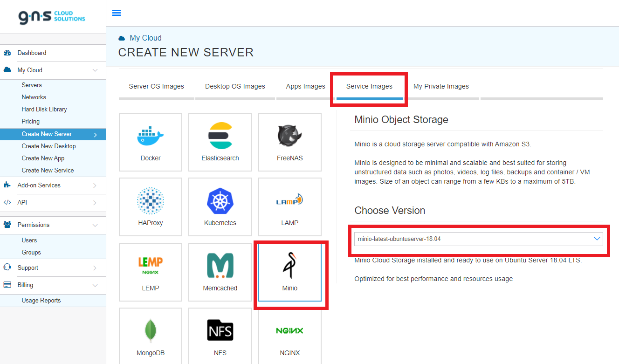
Task: Select the FreeNAS image tile
Action: click(x=289, y=142)
